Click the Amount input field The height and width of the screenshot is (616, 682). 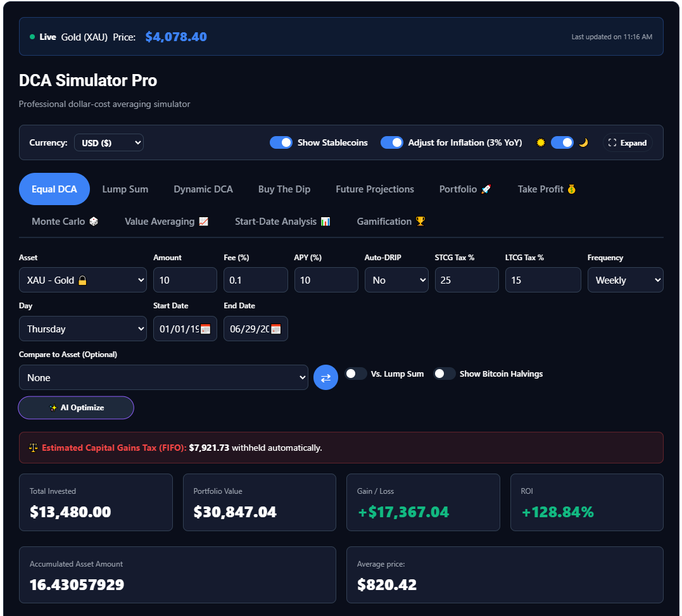pyautogui.click(x=185, y=280)
